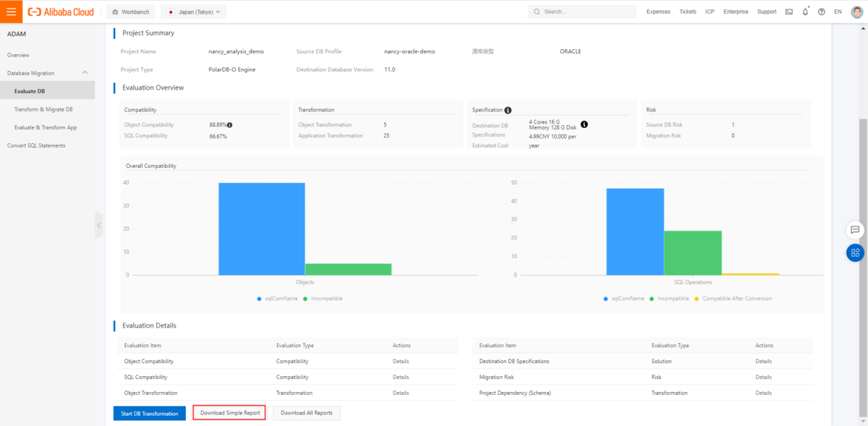Open the blue quick-access grid icon

pos(855,252)
